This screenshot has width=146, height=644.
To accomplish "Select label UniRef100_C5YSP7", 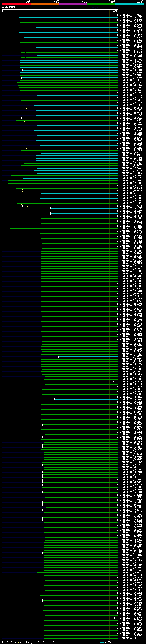I will point(131,65).
